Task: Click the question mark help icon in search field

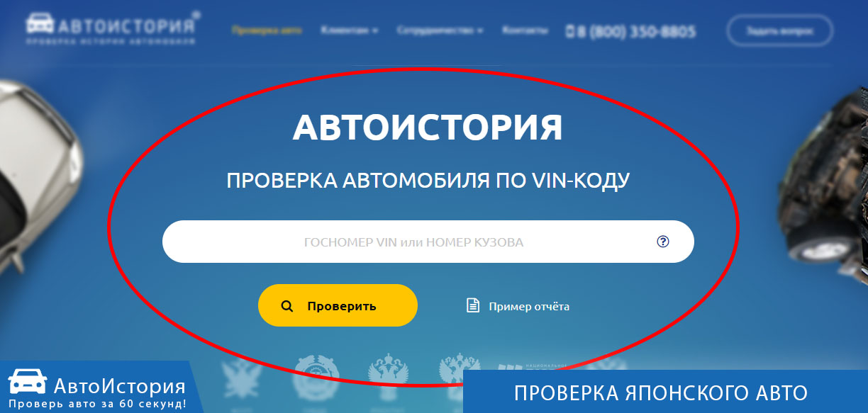Action: pos(663,242)
